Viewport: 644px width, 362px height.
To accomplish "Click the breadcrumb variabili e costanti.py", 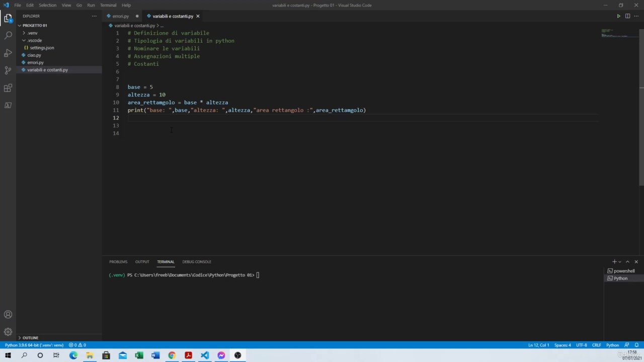I will [134, 25].
